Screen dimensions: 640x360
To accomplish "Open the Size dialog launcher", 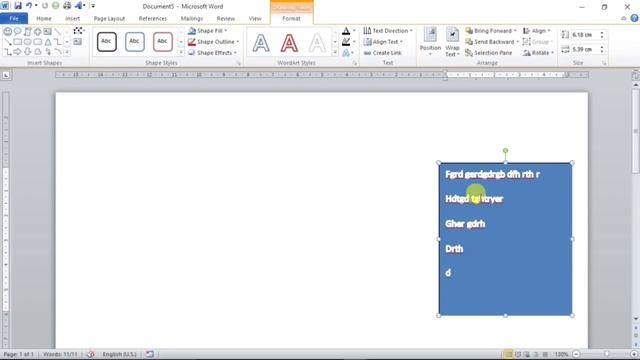I will [x=604, y=63].
